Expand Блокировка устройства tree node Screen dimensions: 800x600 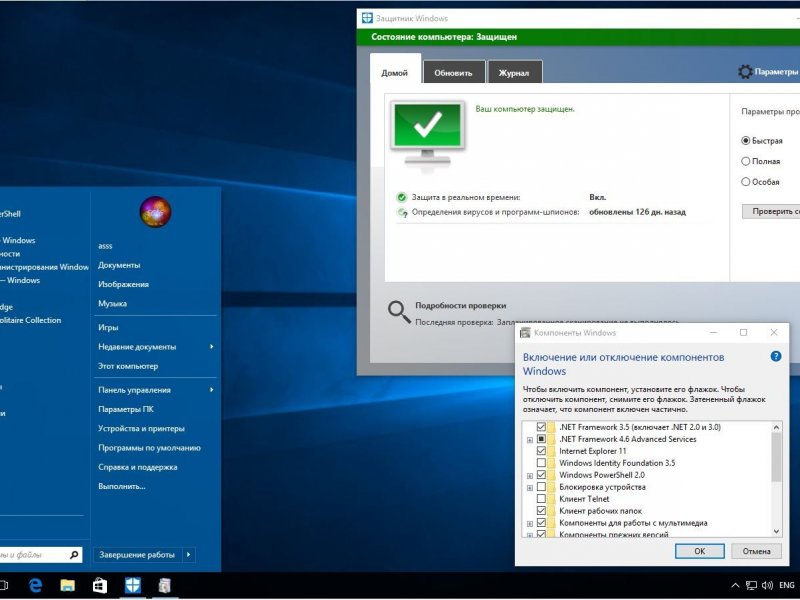[530, 487]
